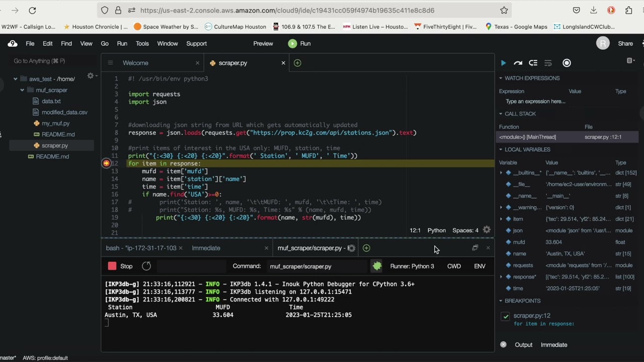
Task: Collapse the aws_test root folder
Action: (x=16, y=79)
